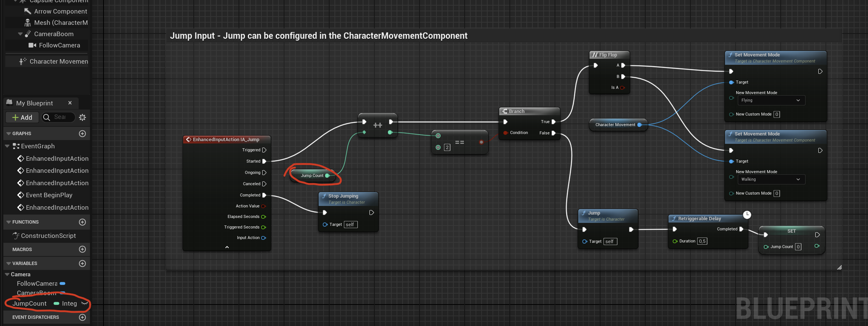
Task: Collapse advanced pins on the IA_Jump node
Action: pos(227,247)
